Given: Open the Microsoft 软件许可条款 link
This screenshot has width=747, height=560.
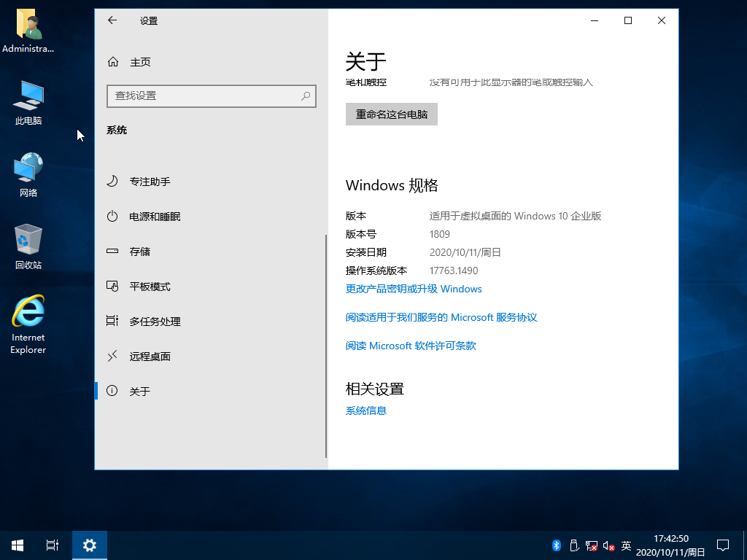Looking at the screenshot, I should pos(411,346).
